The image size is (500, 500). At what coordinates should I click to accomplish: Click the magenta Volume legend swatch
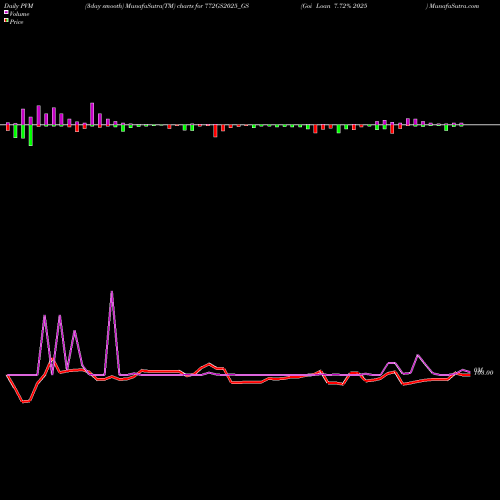click(x=6, y=12)
